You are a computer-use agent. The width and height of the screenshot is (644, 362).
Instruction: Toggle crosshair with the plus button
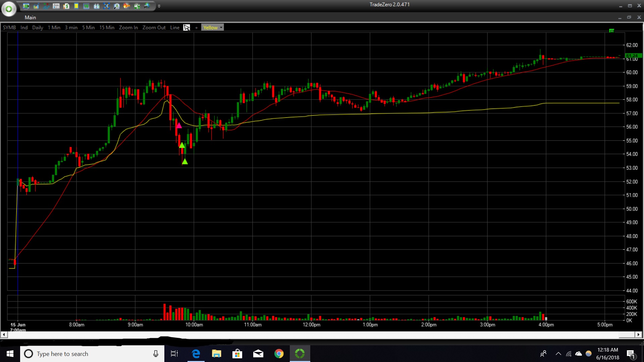pyautogui.click(x=196, y=27)
